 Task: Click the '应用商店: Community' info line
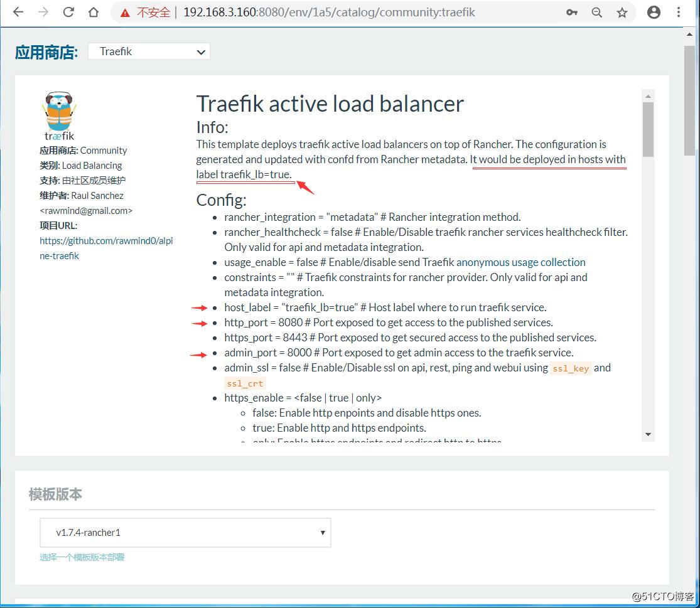pyautogui.click(x=83, y=151)
